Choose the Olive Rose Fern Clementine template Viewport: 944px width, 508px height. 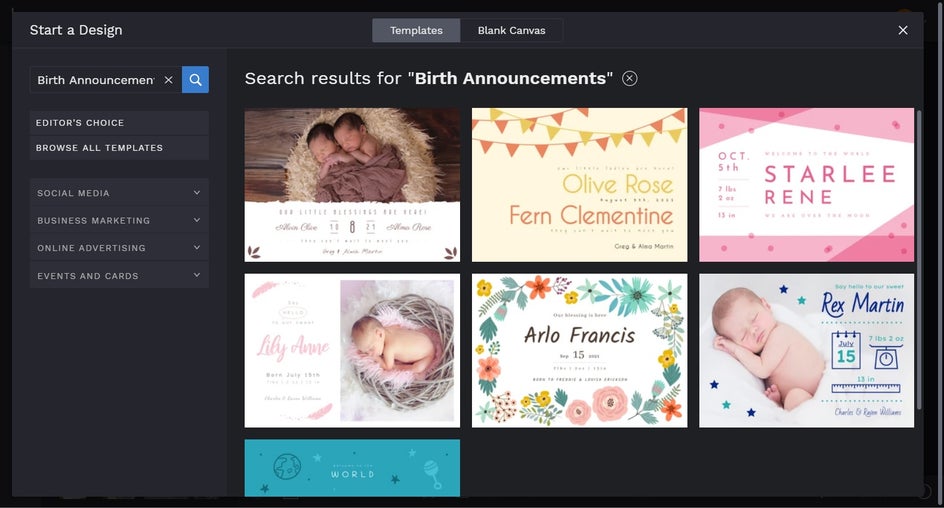click(x=579, y=185)
